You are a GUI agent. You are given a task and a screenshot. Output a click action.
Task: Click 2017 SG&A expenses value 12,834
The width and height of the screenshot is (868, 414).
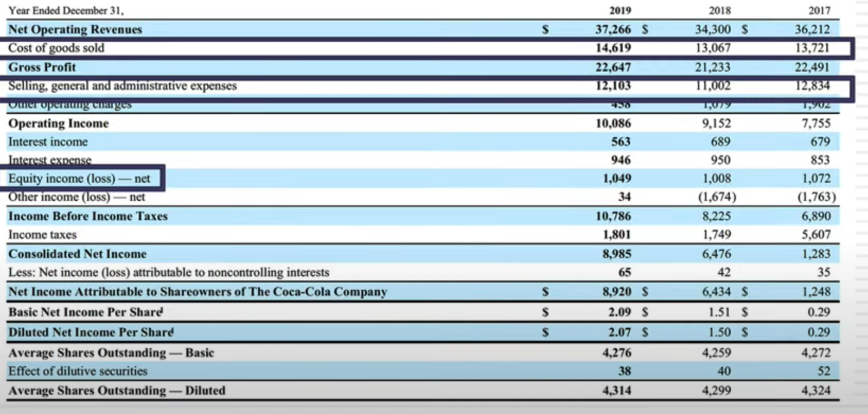[812, 86]
